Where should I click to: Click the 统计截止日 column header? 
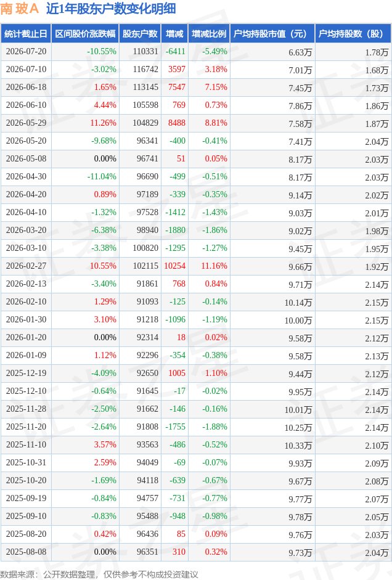click(x=26, y=34)
